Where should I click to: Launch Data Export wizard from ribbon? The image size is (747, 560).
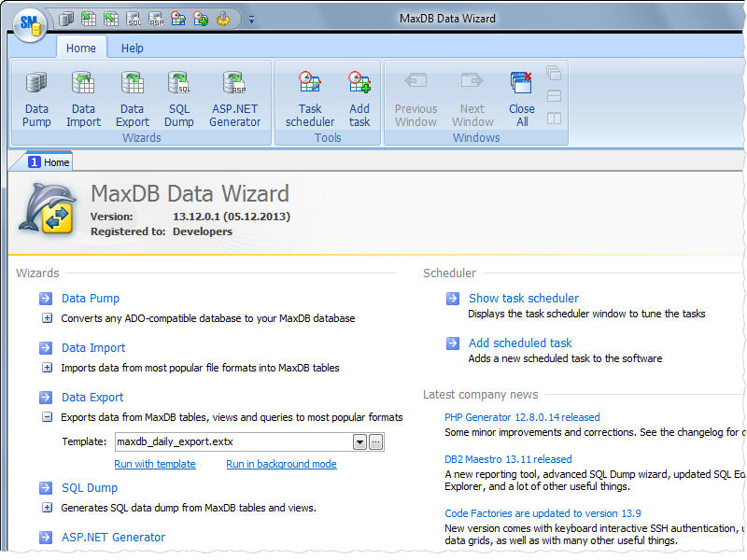[132, 100]
